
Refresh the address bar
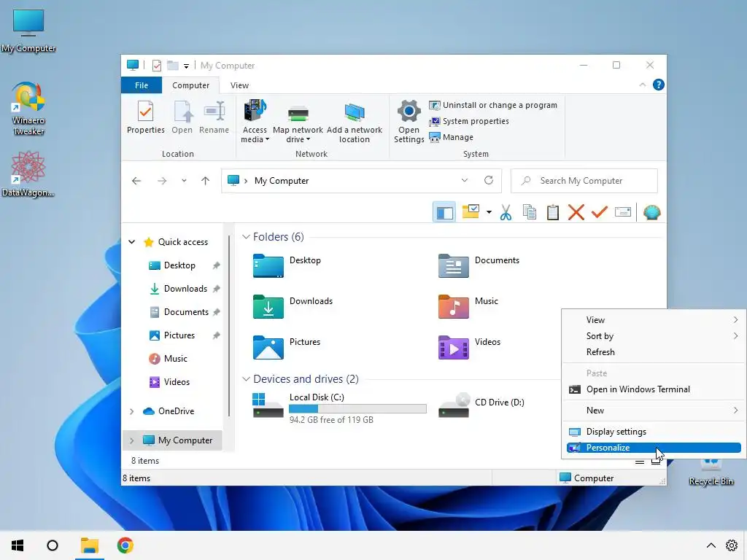[x=488, y=181]
